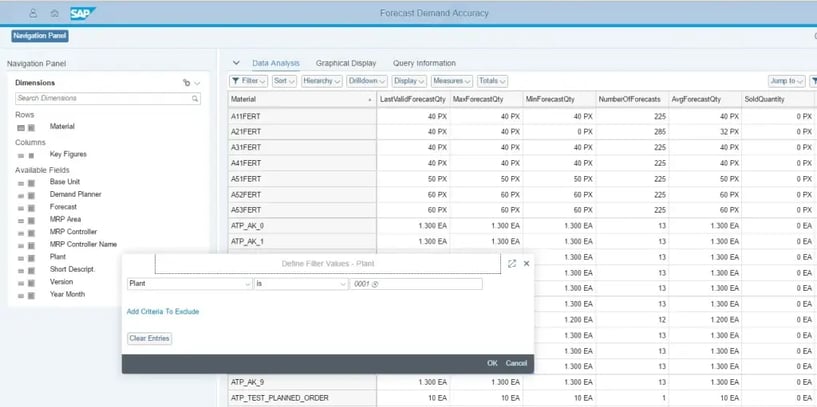Click the rows icon next to Base Unit
This screenshot has height=407, width=817.
[x=21, y=183]
